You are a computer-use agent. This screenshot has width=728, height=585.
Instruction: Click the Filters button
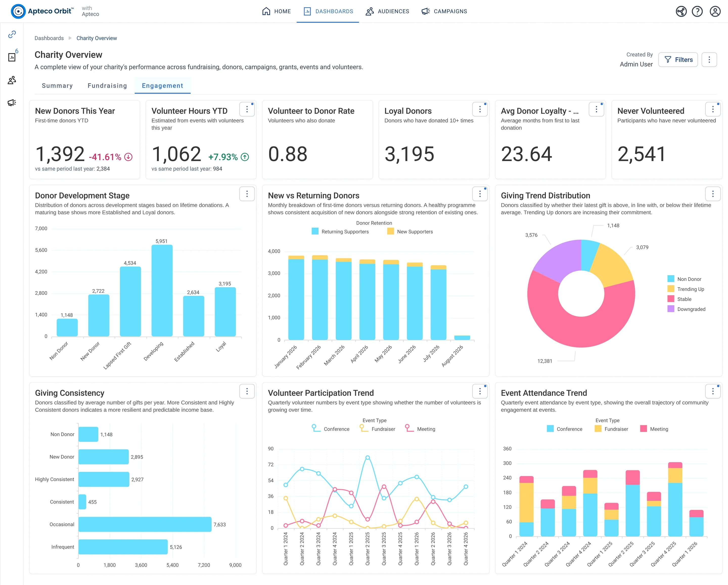tap(678, 60)
